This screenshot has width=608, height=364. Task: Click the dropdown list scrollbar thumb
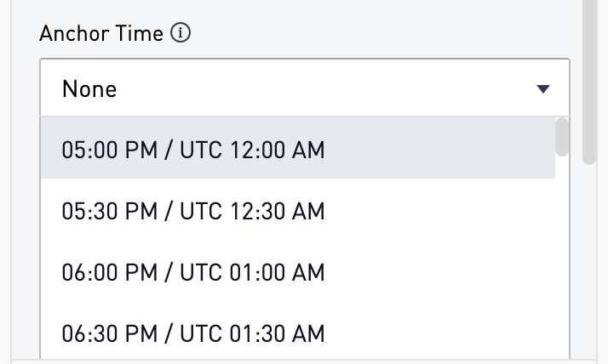click(x=562, y=137)
